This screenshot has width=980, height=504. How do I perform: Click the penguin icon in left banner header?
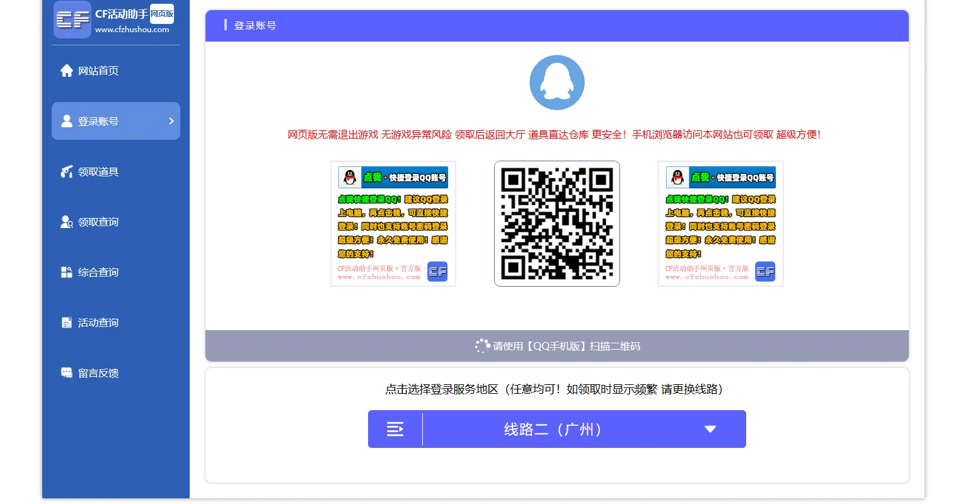[x=350, y=178]
